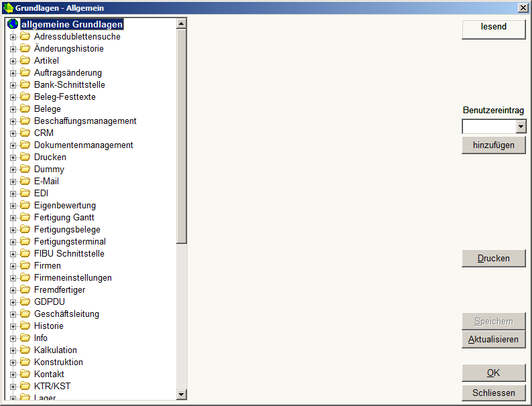Click the Firmen folder icon
This screenshot has height=406, width=532.
25,265
